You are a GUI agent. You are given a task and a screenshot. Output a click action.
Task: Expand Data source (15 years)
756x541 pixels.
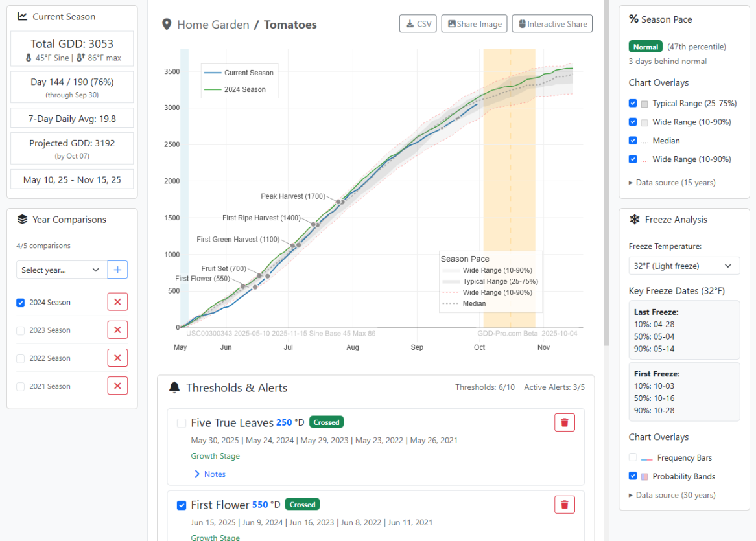(x=672, y=183)
